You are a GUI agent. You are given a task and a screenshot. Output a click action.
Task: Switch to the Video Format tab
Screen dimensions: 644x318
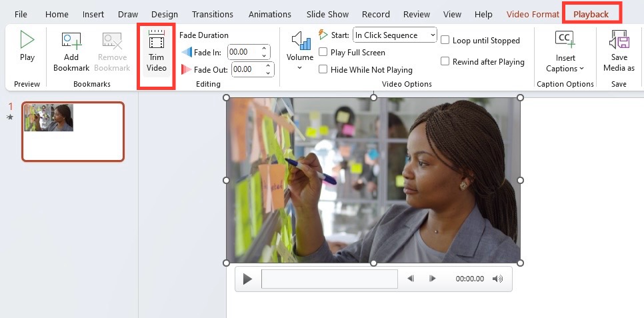[x=533, y=15]
